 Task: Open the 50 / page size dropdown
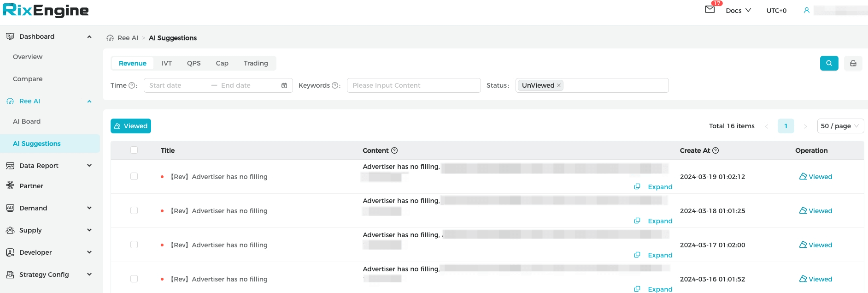[x=840, y=126]
